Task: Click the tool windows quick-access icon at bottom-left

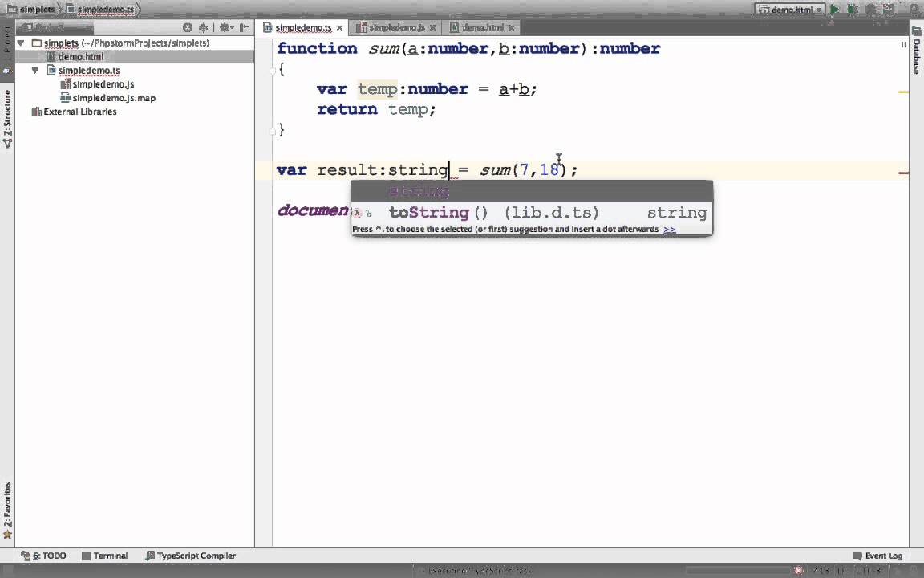Action: [x=7, y=571]
